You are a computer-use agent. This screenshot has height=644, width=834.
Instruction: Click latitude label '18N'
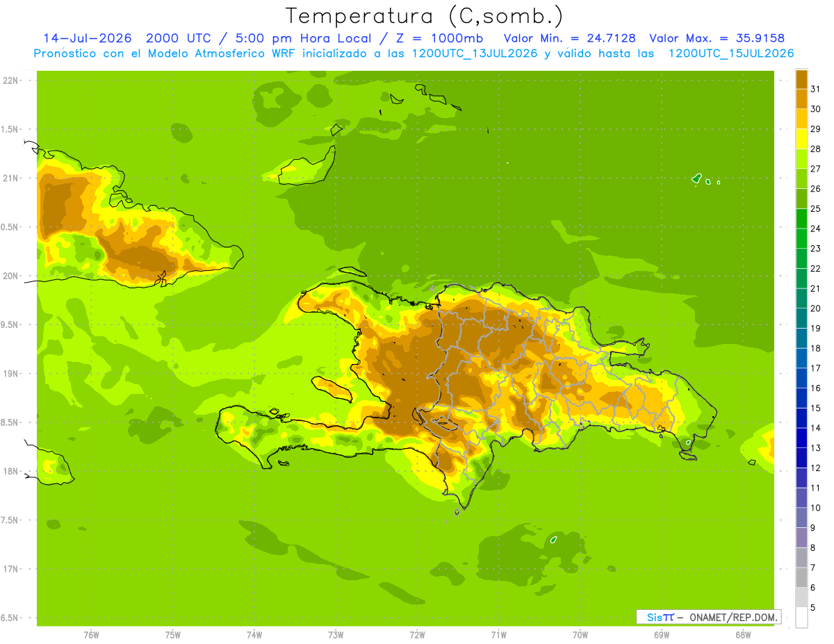click(10, 471)
